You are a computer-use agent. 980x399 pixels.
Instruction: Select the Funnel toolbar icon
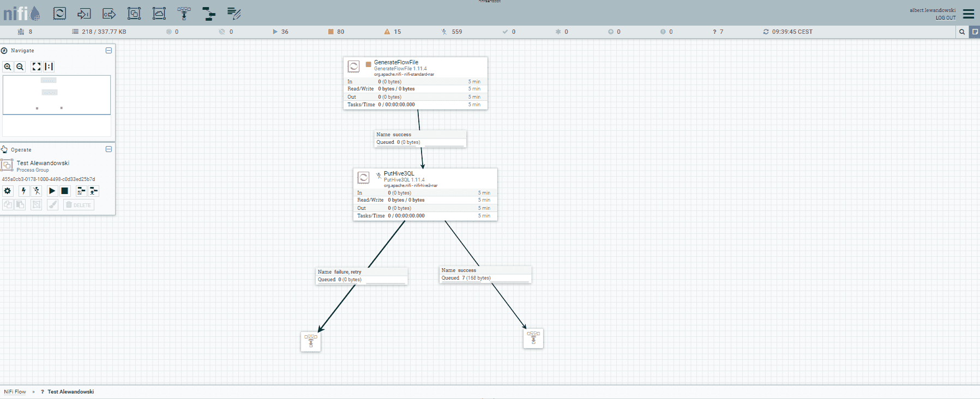[184, 13]
